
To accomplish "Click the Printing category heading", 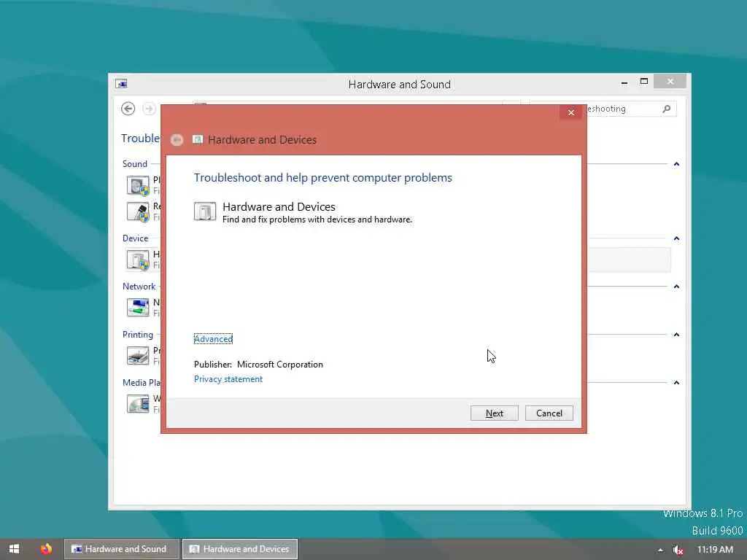I will (138, 334).
